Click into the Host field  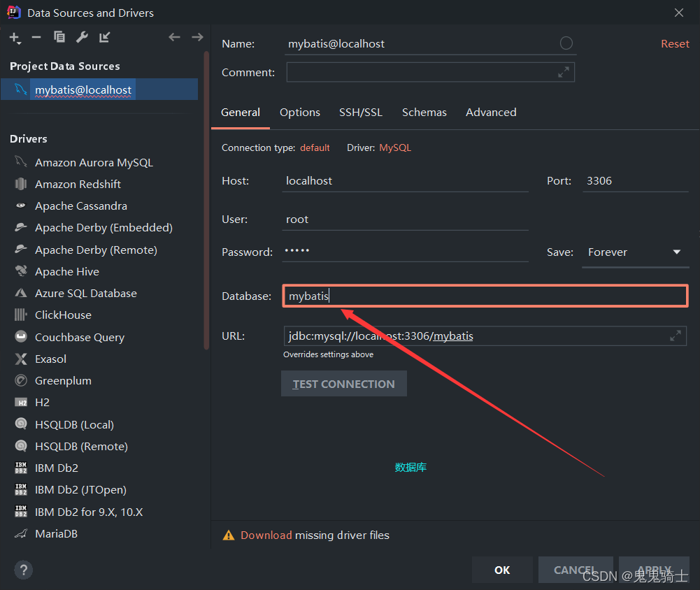[x=406, y=181]
